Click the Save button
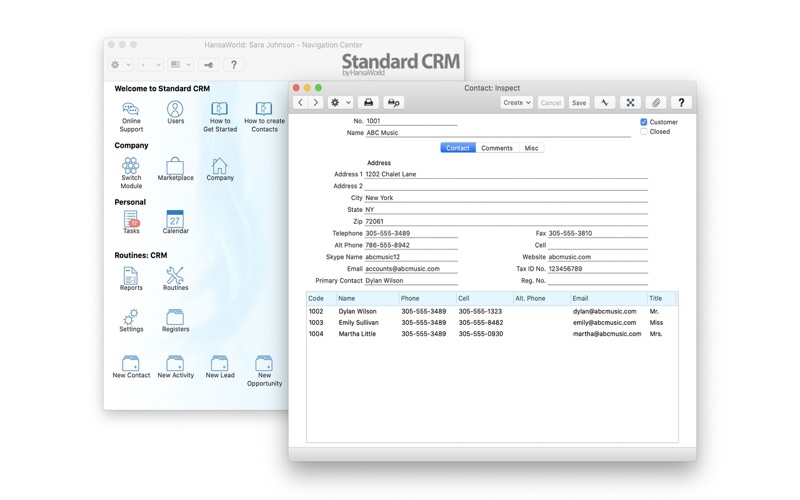The width and height of the screenshot is (800, 500). pyautogui.click(x=579, y=103)
